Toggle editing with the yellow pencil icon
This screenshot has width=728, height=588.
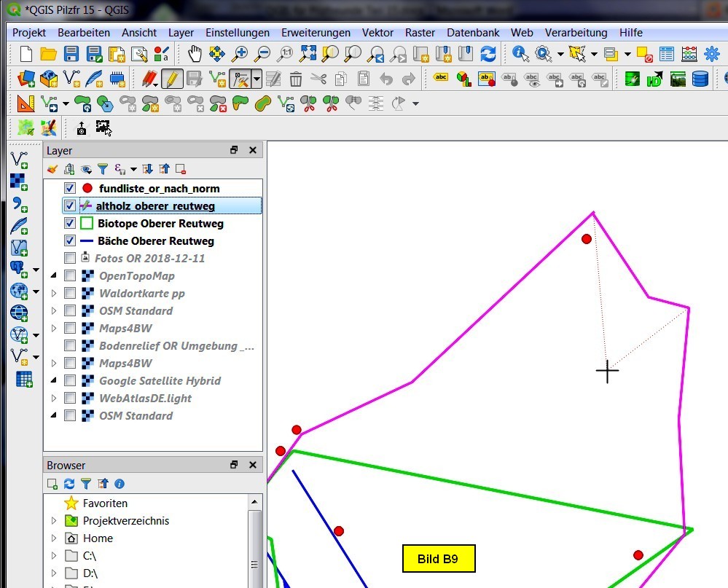pyautogui.click(x=172, y=79)
